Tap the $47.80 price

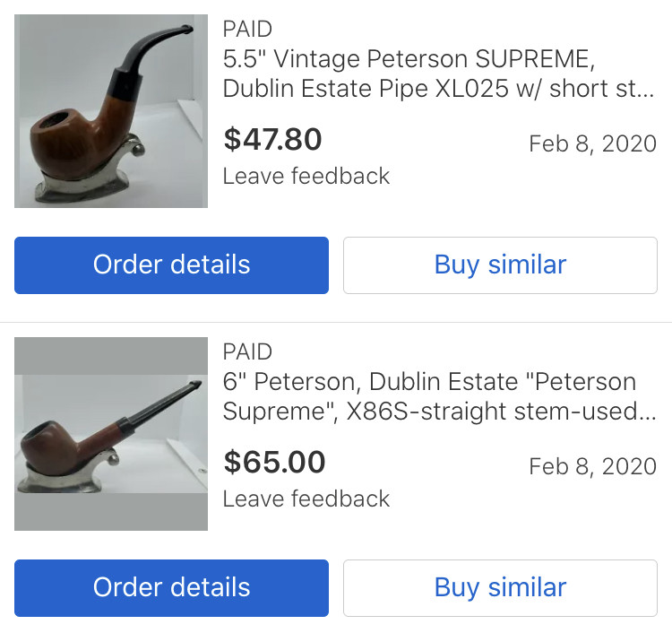click(272, 140)
